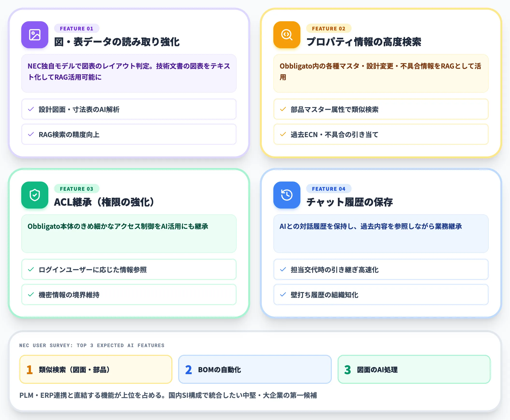510x420 pixels.
Task: Click the checkmark beside 過去ECN・不具合の引き当て
Action: tap(283, 134)
